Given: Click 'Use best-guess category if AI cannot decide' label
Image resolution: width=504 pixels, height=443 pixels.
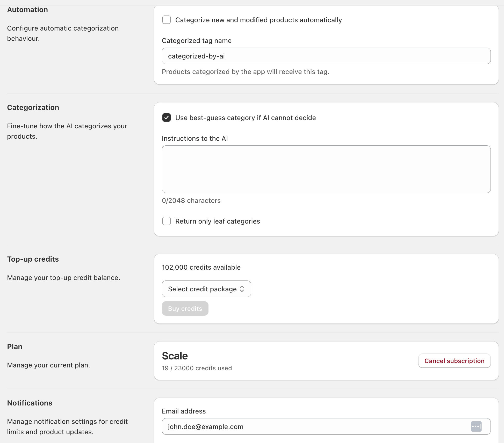Looking at the screenshot, I should click(246, 118).
